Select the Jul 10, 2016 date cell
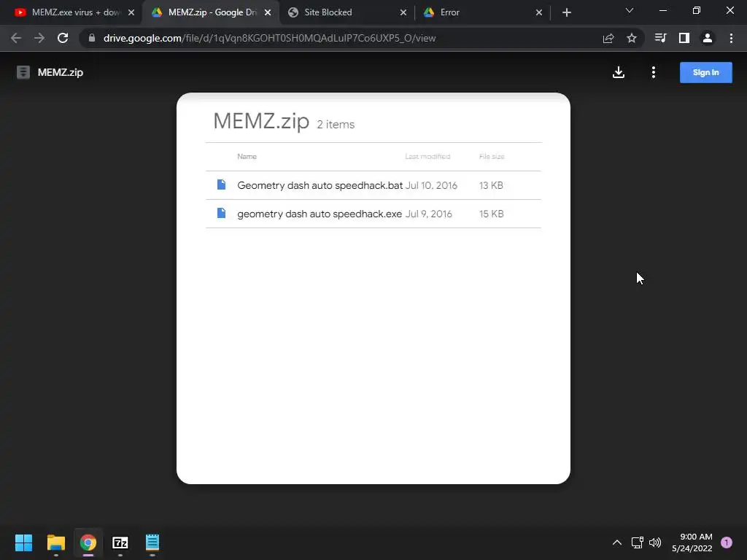 (431, 185)
